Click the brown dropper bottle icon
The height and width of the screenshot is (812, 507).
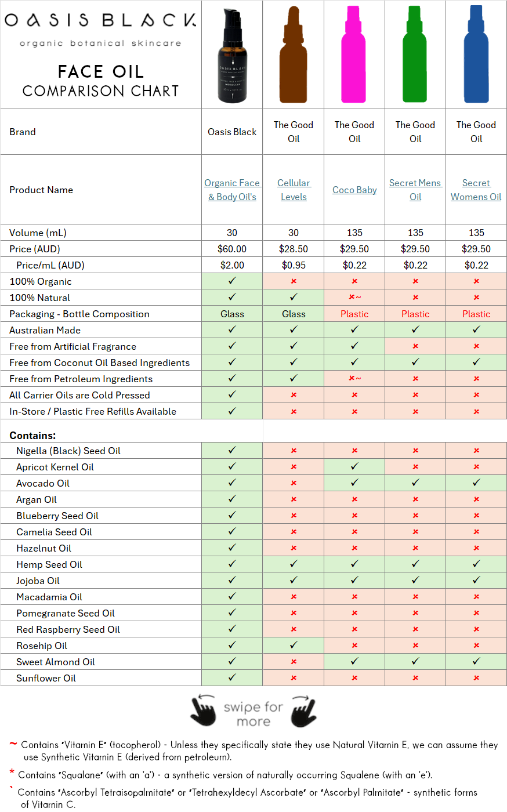[x=294, y=55]
